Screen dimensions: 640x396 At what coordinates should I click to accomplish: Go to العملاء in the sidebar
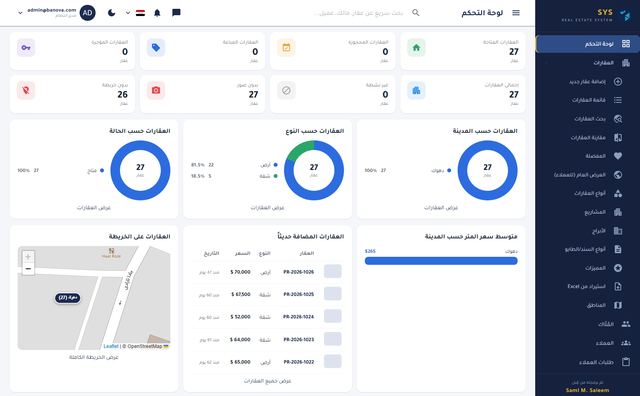[x=588, y=343]
